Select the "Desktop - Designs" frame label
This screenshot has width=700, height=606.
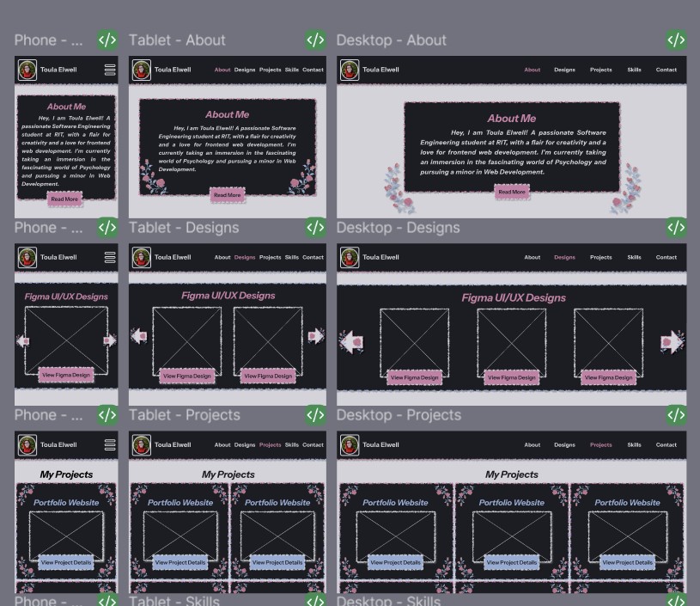[x=398, y=228]
